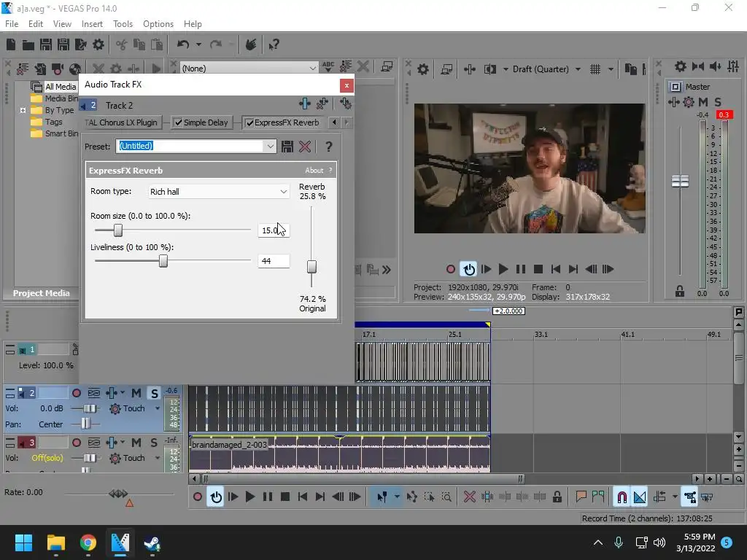Solo audio track 3
The image size is (747, 560).
click(x=154, y=443)
